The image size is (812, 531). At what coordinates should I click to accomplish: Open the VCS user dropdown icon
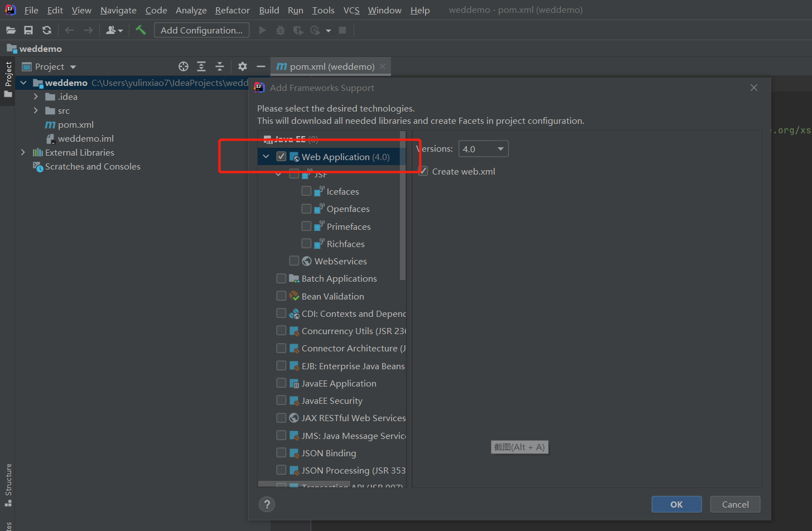[x=114, y=30]
